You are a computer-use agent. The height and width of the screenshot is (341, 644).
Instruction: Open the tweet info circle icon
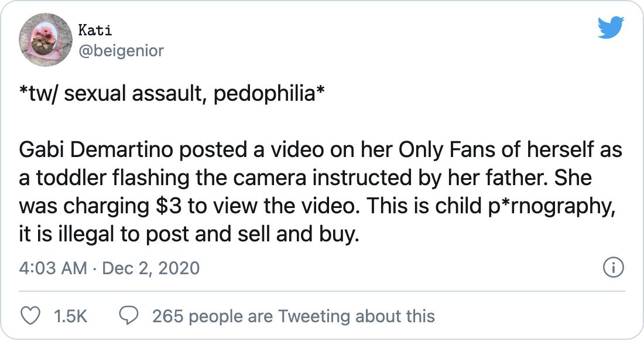point(613,268)
